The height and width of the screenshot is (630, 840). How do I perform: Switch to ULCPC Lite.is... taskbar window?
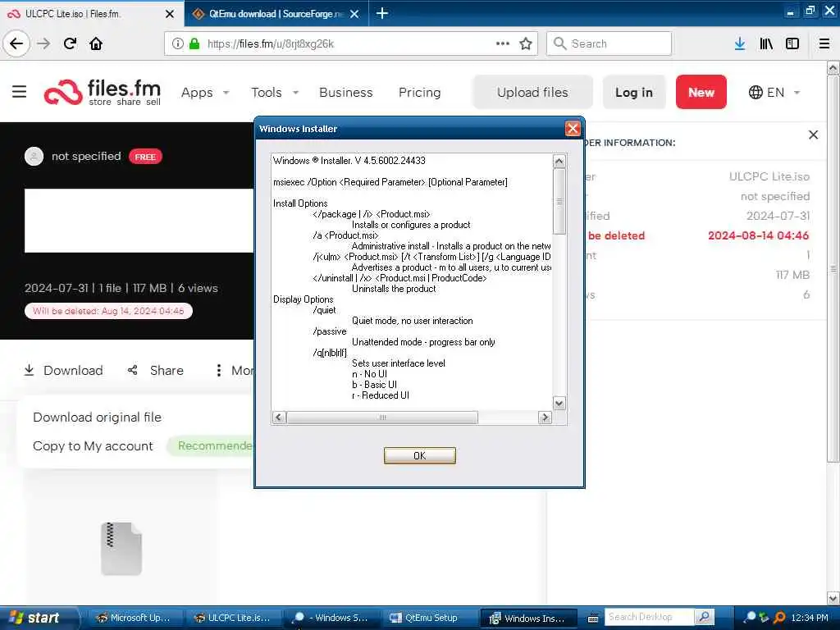(232, 618)
